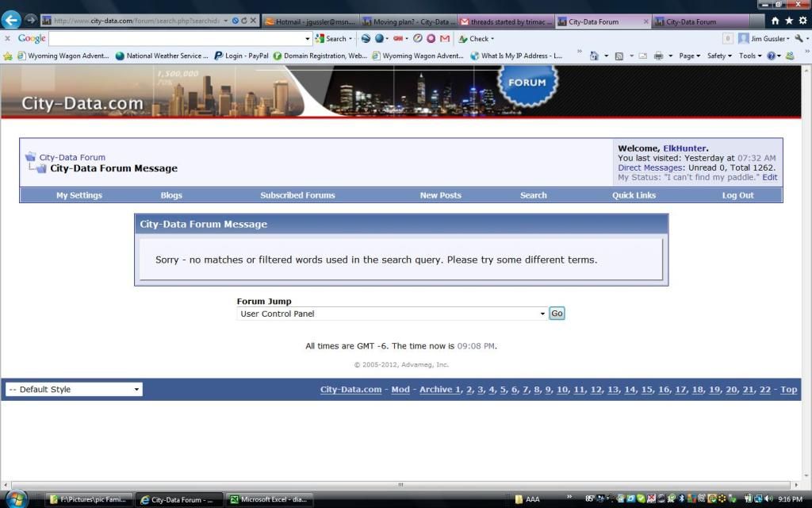
Task: Open the Page menu dropdown
Action: (x=689, y=56)
